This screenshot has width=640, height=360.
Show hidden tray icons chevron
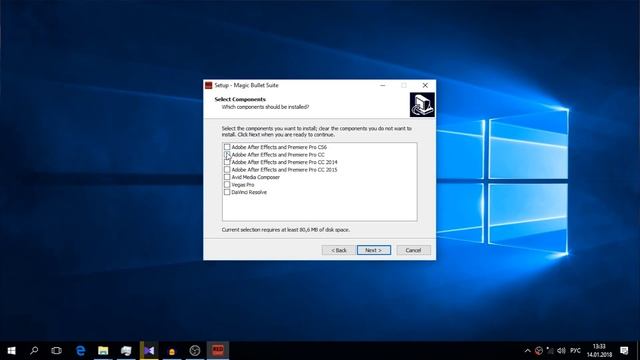[x=527, y=351]
